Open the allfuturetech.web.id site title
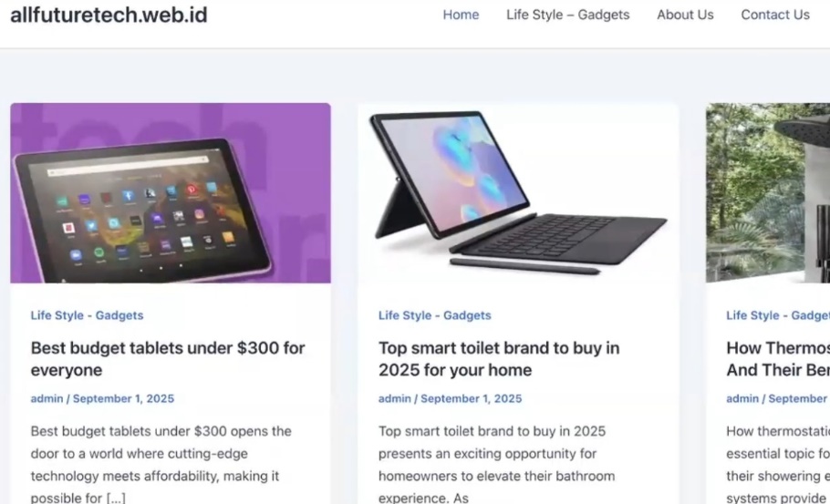The width and height of the screenshot is (830, 504). tap(109, 15)
